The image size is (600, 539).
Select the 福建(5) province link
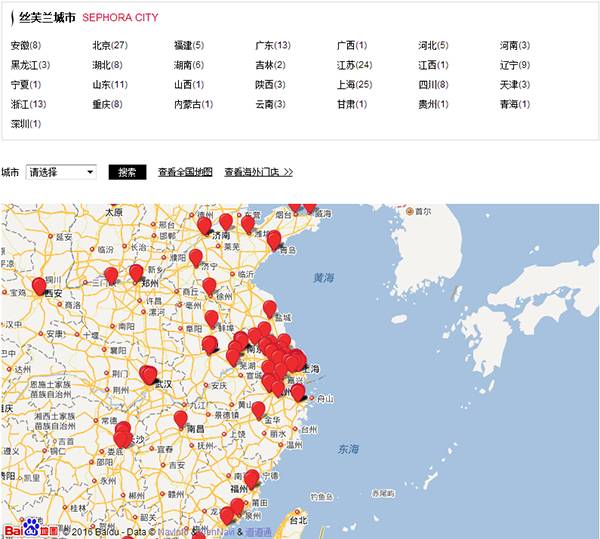189,46
